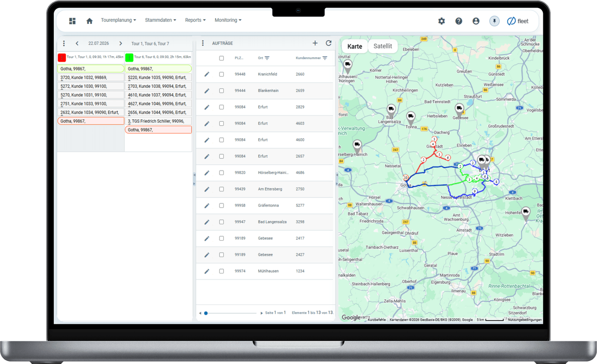Check the Erfurt order 4603
The width and height of the screenshot is (597, 364).
(221, 123)
